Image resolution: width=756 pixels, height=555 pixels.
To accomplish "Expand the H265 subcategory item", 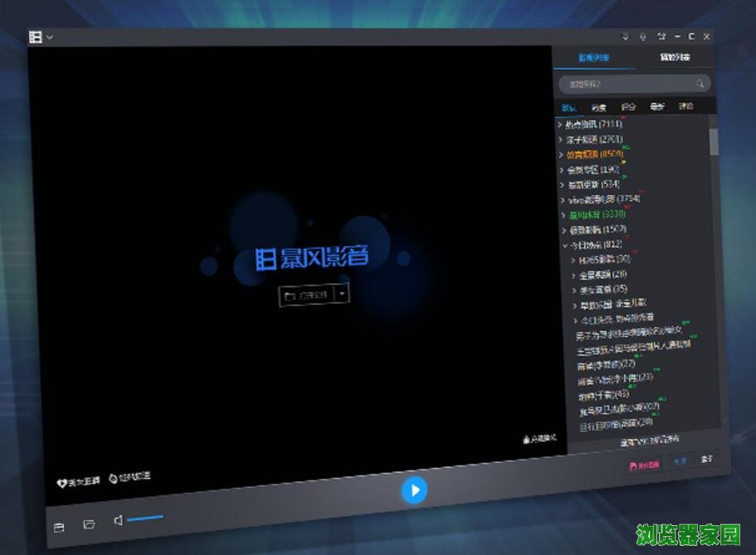I will pos(573,260).
